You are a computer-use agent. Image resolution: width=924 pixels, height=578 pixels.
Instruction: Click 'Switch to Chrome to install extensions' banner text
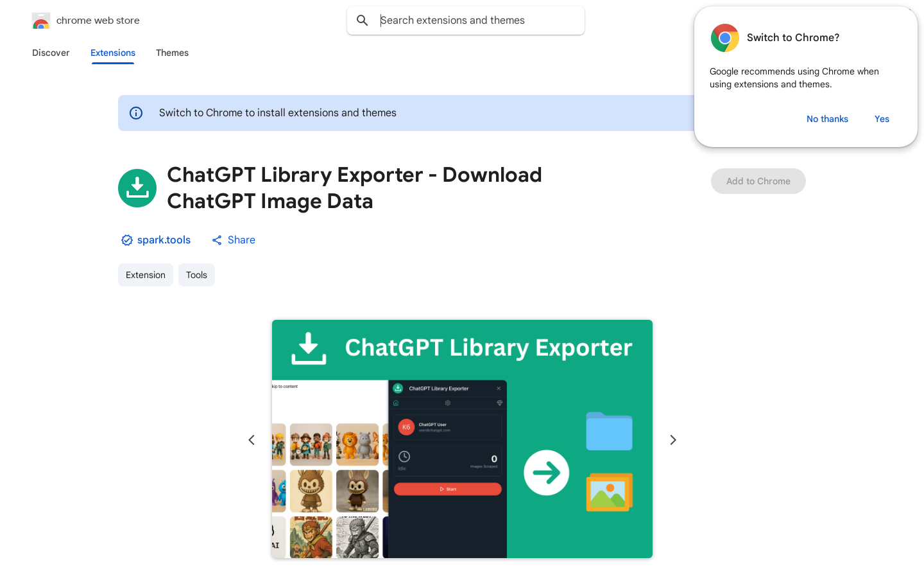pyautogui.click(x=278, y=113)
